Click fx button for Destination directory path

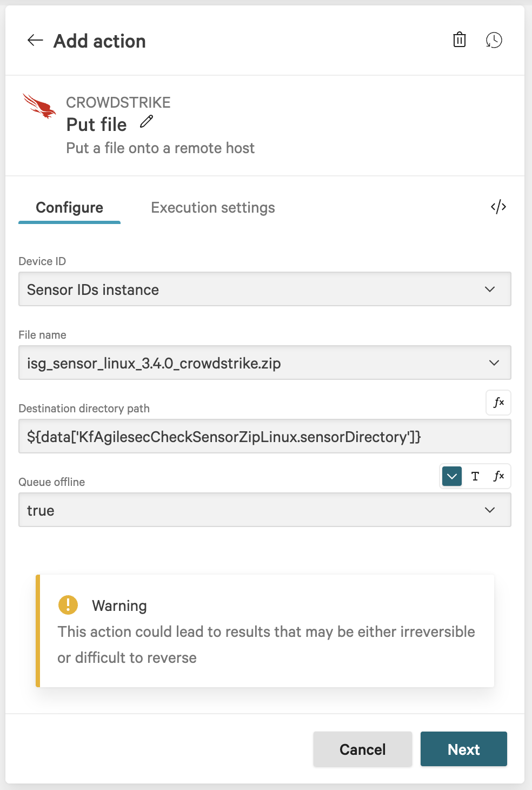pos(498,403)
